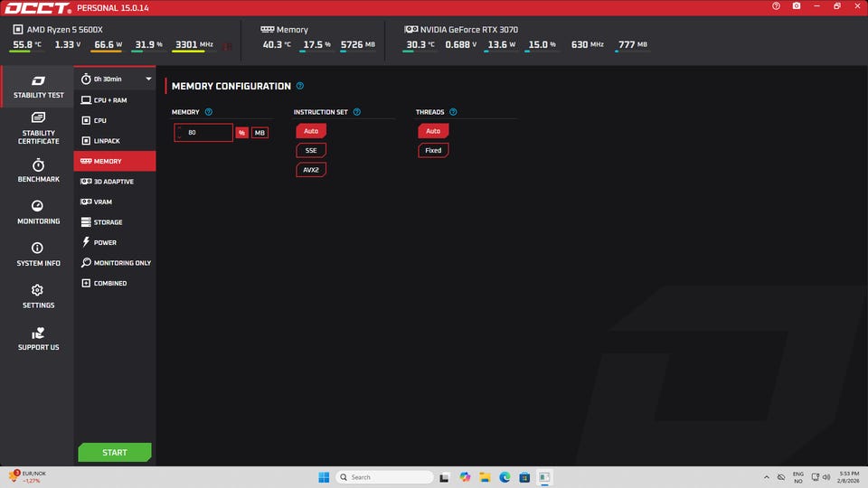The width and height of the screenshot is (868, 488).
Task: Select the CPU + RAM test
Action: [x=115, y=100]
